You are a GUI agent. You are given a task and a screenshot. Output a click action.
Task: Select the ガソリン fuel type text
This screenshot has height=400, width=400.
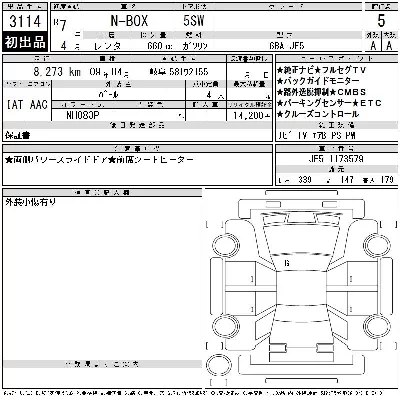(x=195, y=46)
